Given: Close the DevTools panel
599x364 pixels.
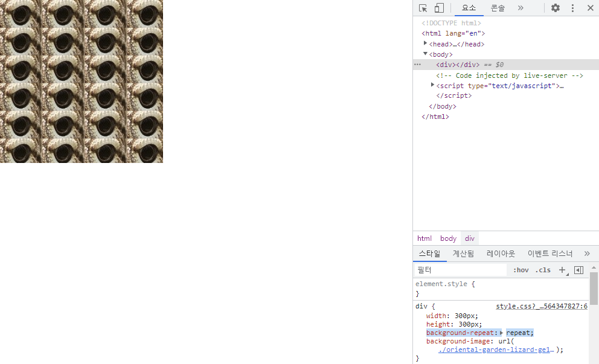Looking at the screenshot, I should (x=590, y=8).
